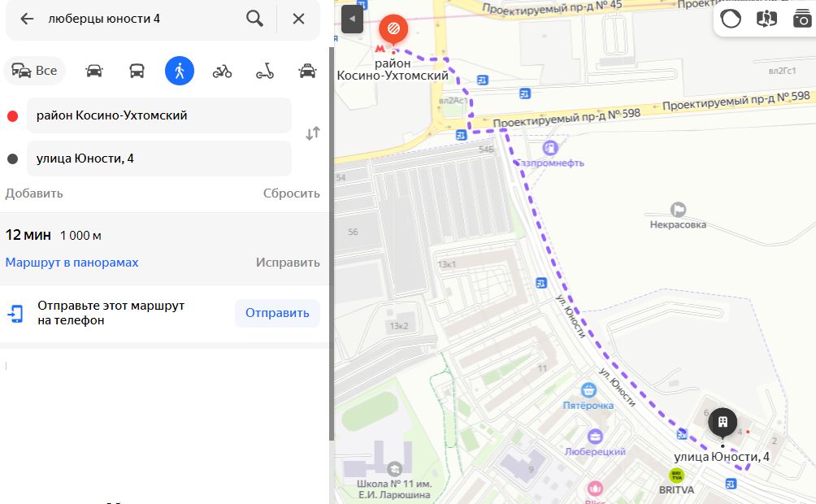Click the magnifier search icon

point(254,19)
